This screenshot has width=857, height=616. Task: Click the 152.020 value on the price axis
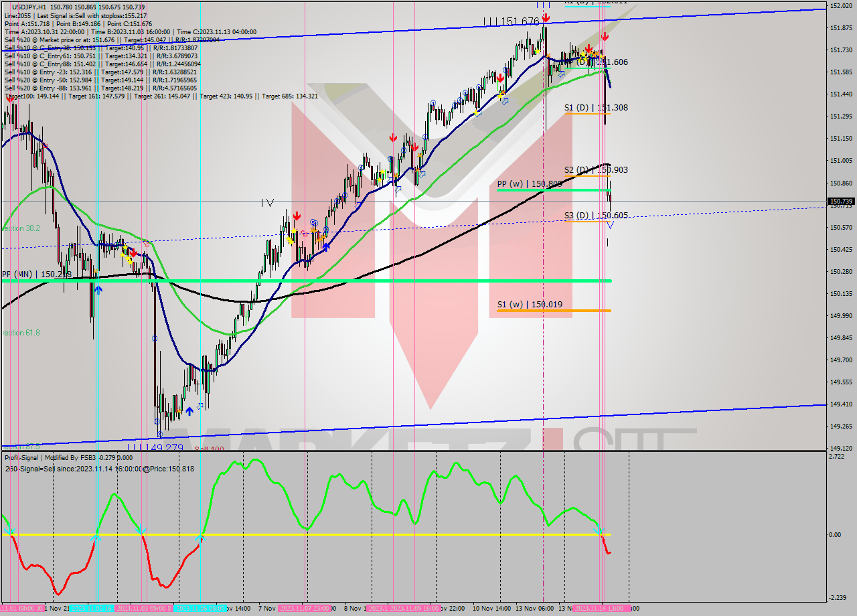pyautogui.click(x=840, y=6)
